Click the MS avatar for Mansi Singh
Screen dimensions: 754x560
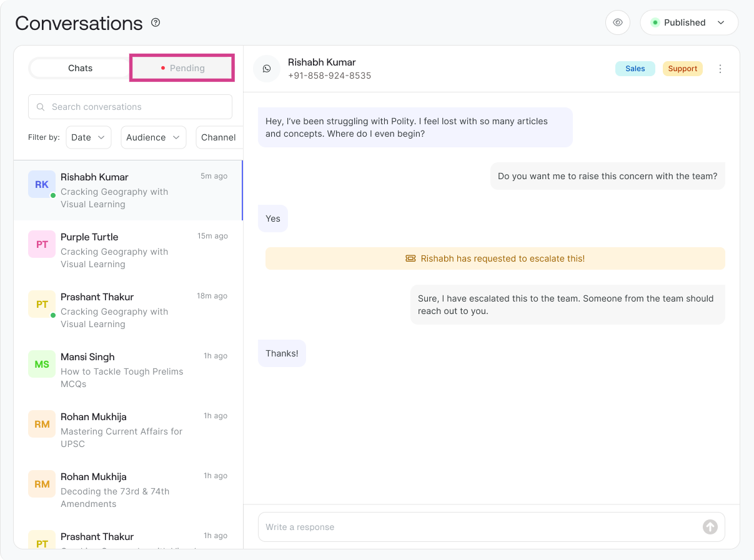tap(42, 365)
